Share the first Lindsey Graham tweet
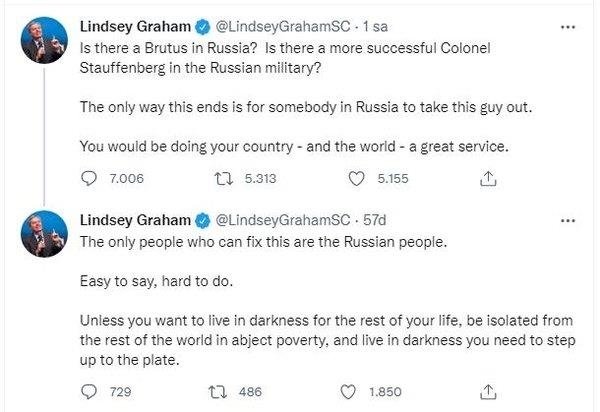The width and height of the screenshot is (600, 412). (488, 179)
